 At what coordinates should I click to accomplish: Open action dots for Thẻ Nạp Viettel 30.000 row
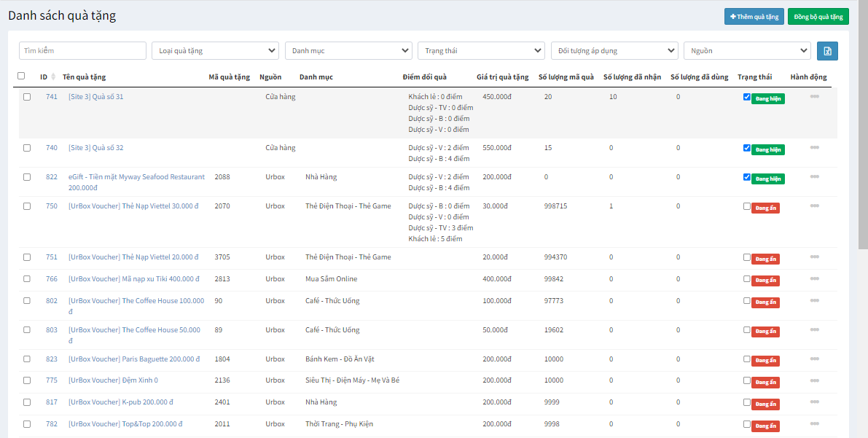click(814, 206)
